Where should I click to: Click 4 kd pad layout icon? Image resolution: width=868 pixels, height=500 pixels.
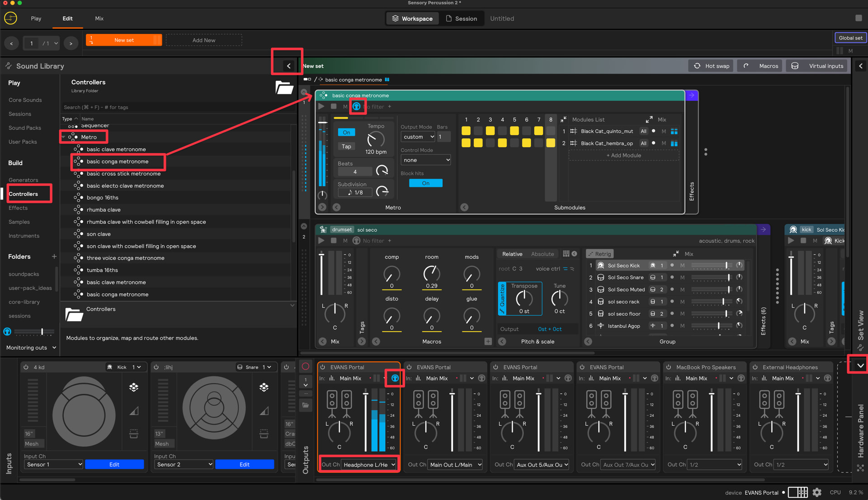point(134,388)
